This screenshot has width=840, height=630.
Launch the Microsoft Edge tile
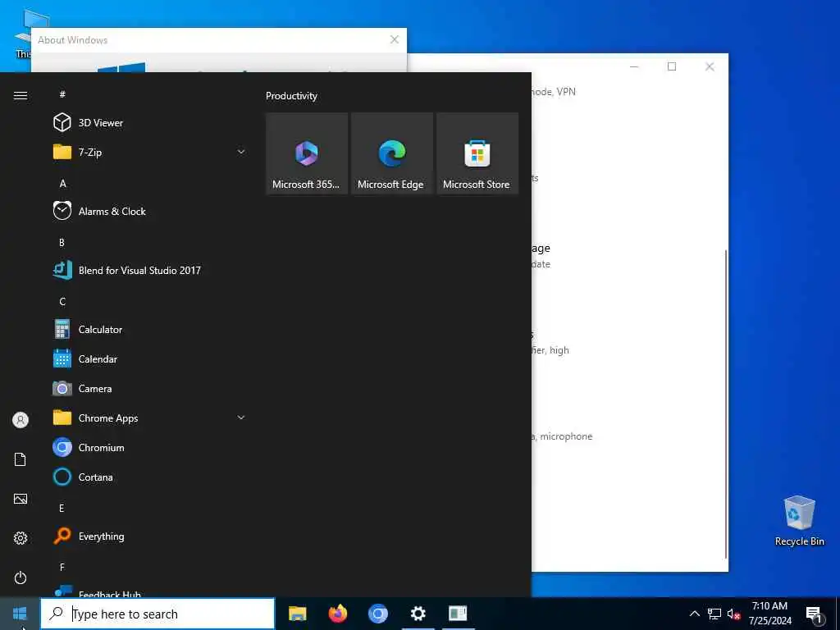tap(392, 153)
